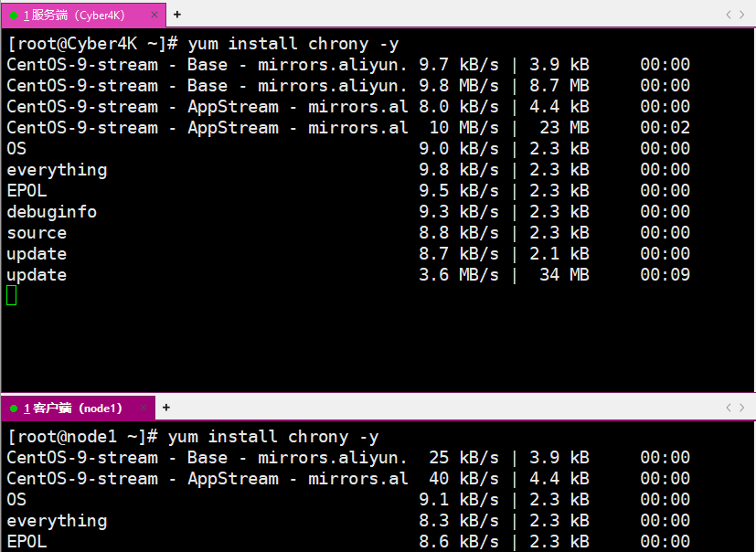This screenshot has height=552, width=756.
Task: Click 'OS' repo row in Cyber4K terminal
Action: point(348,148)
